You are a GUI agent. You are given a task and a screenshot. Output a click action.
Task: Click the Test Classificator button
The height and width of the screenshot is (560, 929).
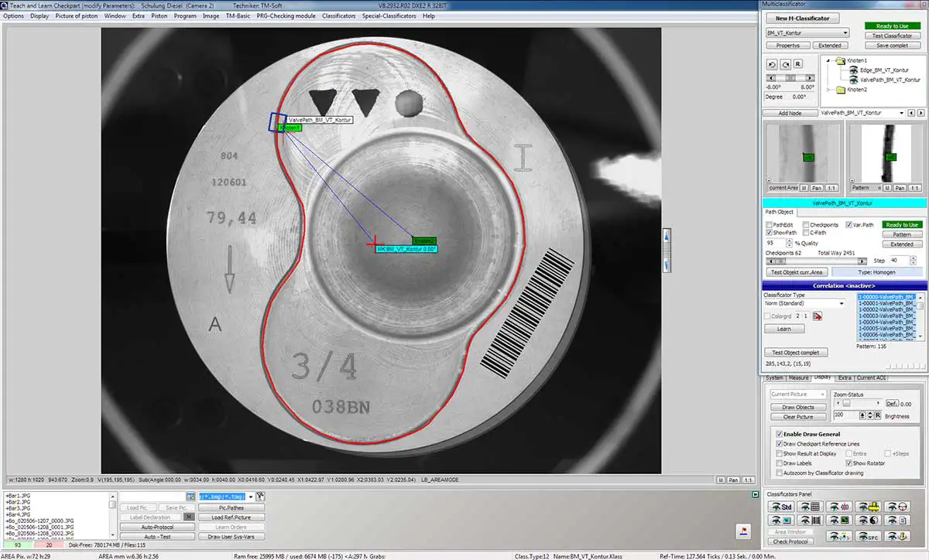(893, 36)
